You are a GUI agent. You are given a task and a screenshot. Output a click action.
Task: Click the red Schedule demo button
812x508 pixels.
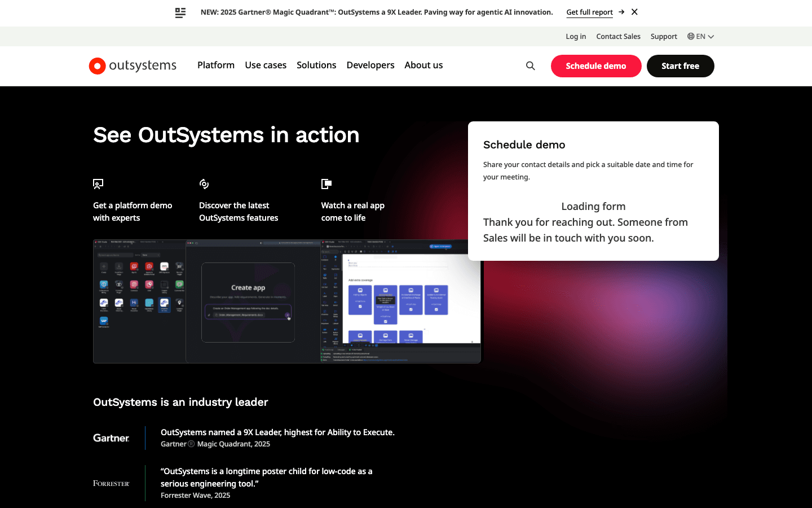click(596, 66)
